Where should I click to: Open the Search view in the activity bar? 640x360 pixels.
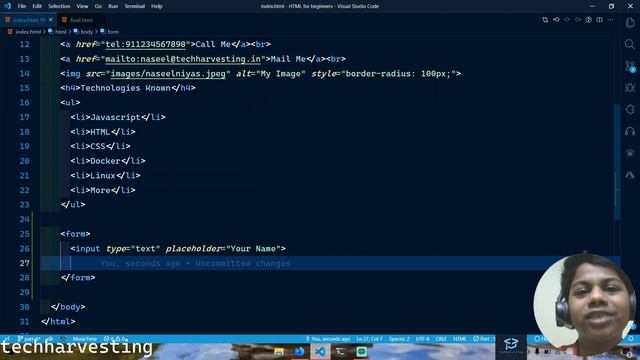coord(630,44)
